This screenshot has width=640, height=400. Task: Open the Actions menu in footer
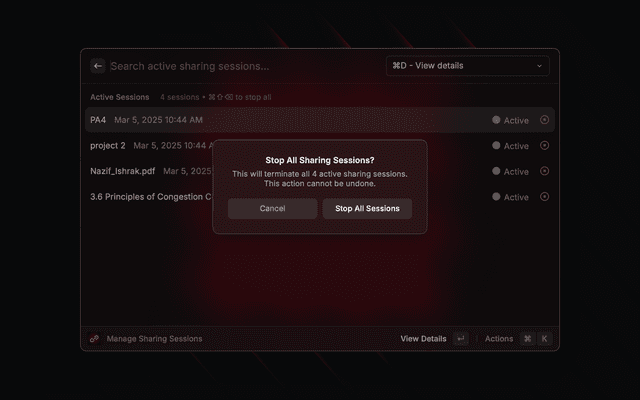click(x=499, y=339)
